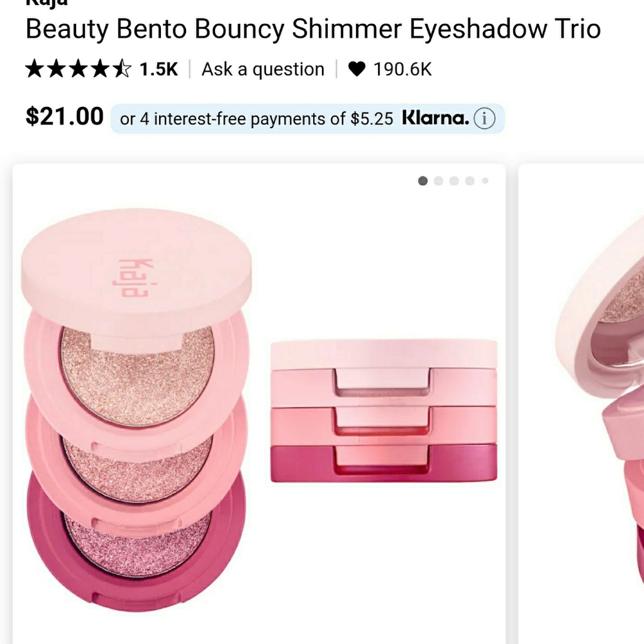Image resolution: width=644 pixels, height=644 pixels.
Task: Tap the 190.6K loves count
Action: [x=402, y=69]
